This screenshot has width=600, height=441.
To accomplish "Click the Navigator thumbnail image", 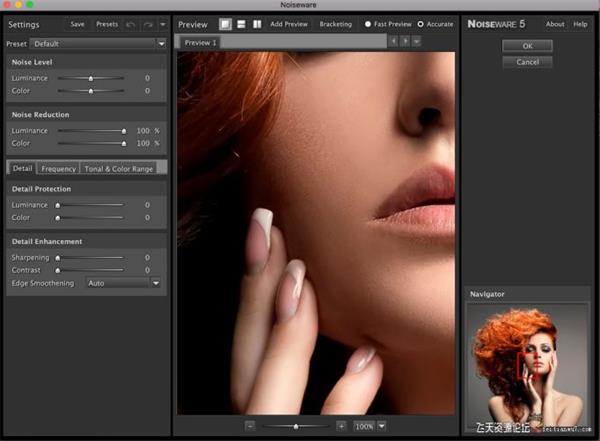I will click(x=529, y=366).
